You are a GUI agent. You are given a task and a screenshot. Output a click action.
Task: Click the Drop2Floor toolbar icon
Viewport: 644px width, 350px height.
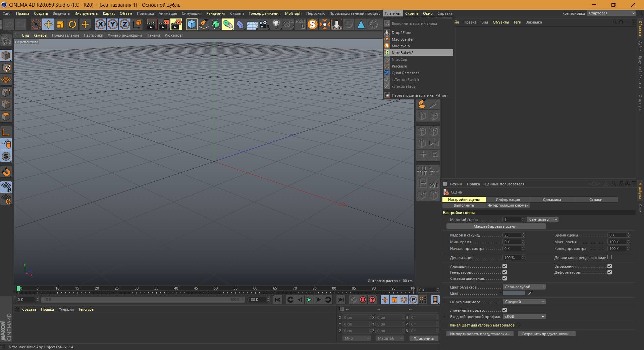tap(337, 24)
